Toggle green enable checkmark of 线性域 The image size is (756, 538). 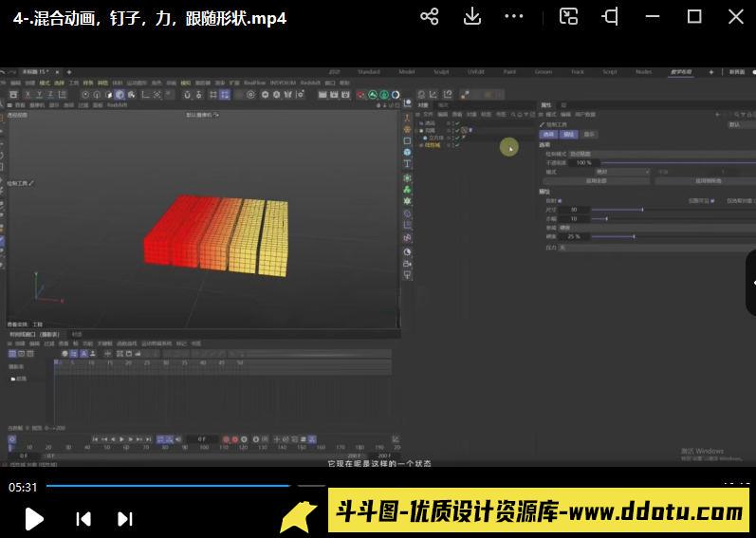click(x=457, y=145)
